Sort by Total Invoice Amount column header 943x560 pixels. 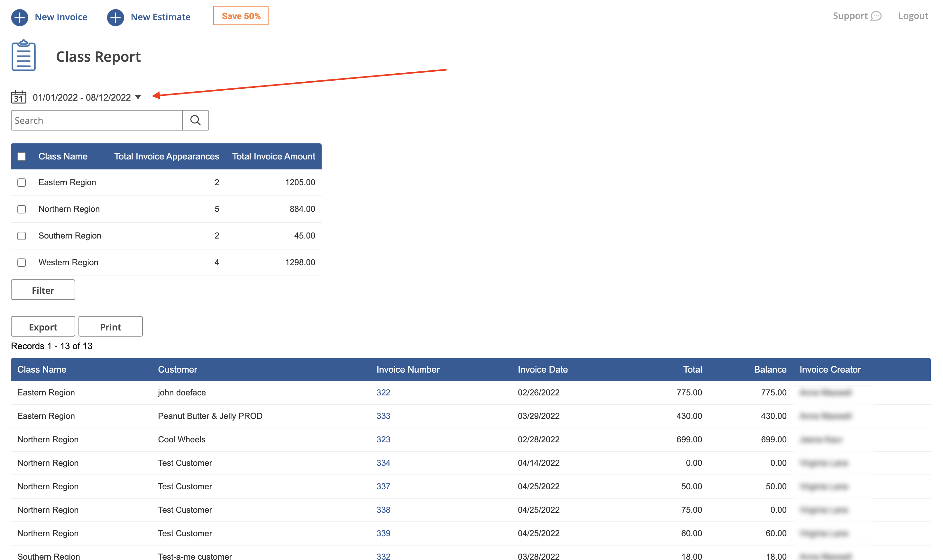pos(273,156)
